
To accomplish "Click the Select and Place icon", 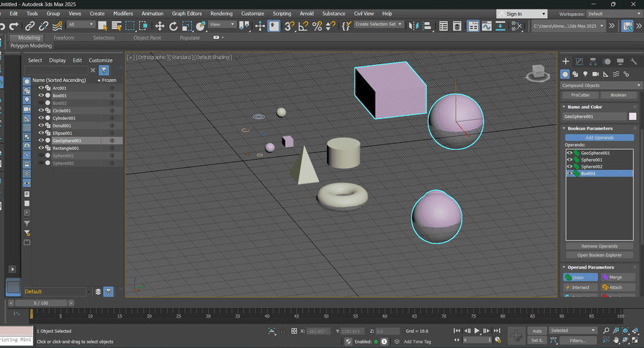I will pyautogui.click(x=201, y=26).
